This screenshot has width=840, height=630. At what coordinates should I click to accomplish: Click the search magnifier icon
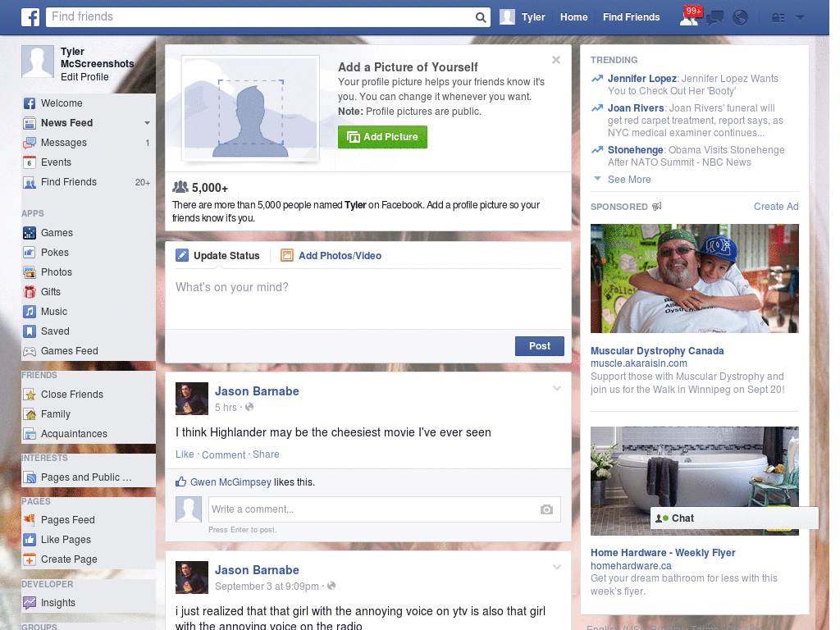481,17
